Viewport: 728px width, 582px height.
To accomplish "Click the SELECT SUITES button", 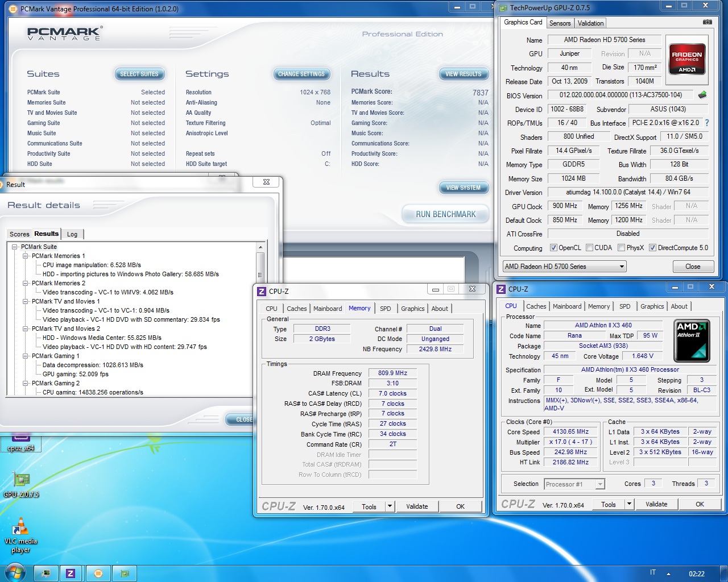I will point(139,74).
